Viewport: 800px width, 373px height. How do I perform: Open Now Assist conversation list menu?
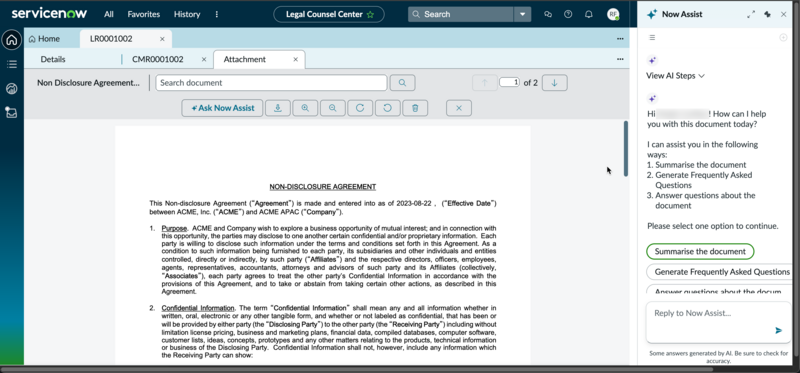pyautogui.click(x=652, y=37)
